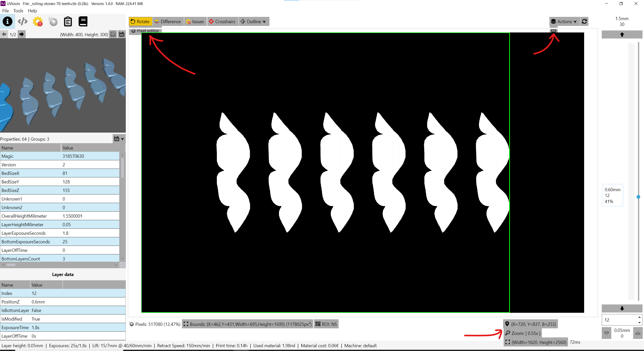Image resolution: width=644 pixels, height=351 pixels.
Task: Open the Actions dropdown
Action: point(564,21)
